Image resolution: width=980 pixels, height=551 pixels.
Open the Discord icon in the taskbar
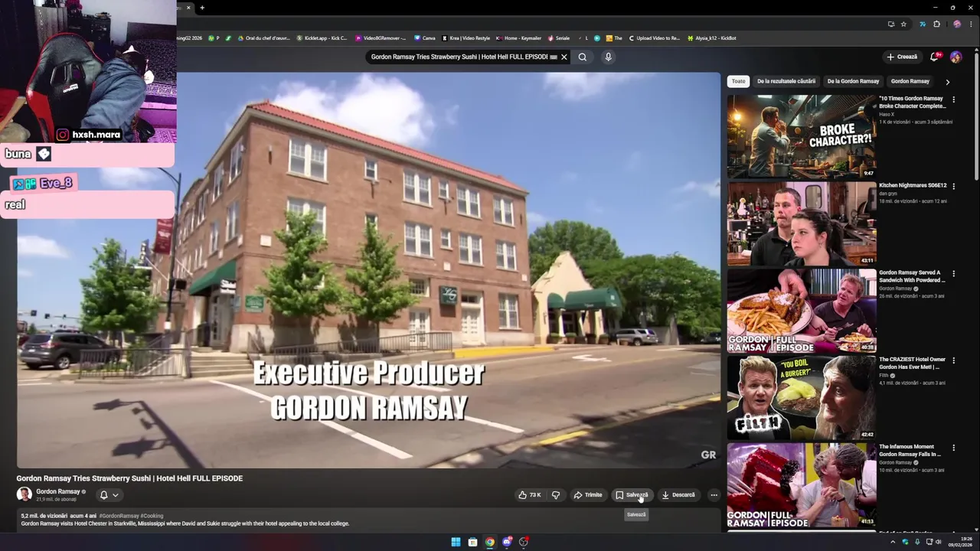507,542
